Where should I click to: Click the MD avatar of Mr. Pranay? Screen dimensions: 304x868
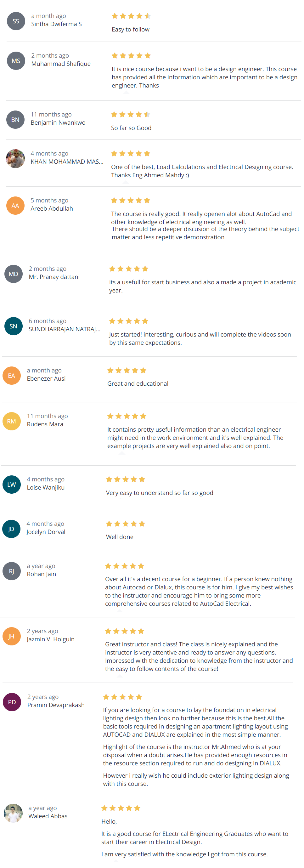pos(13,274)
